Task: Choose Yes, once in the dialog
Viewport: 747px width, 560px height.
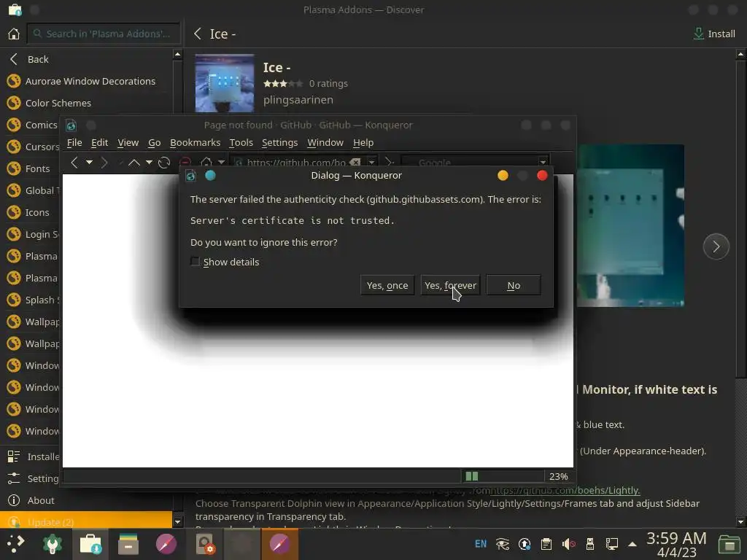Action: pos(387,285)
